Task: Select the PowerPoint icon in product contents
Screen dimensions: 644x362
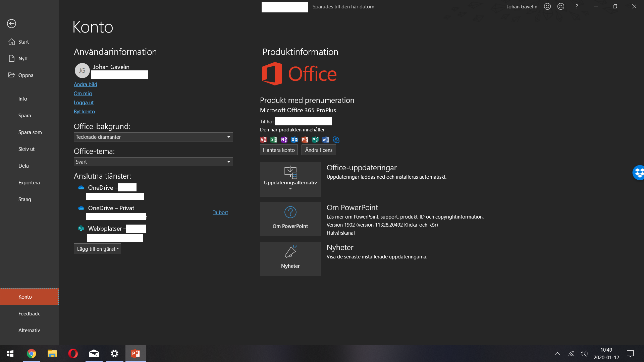Action: pyautogui.click(x=305, y=140)
